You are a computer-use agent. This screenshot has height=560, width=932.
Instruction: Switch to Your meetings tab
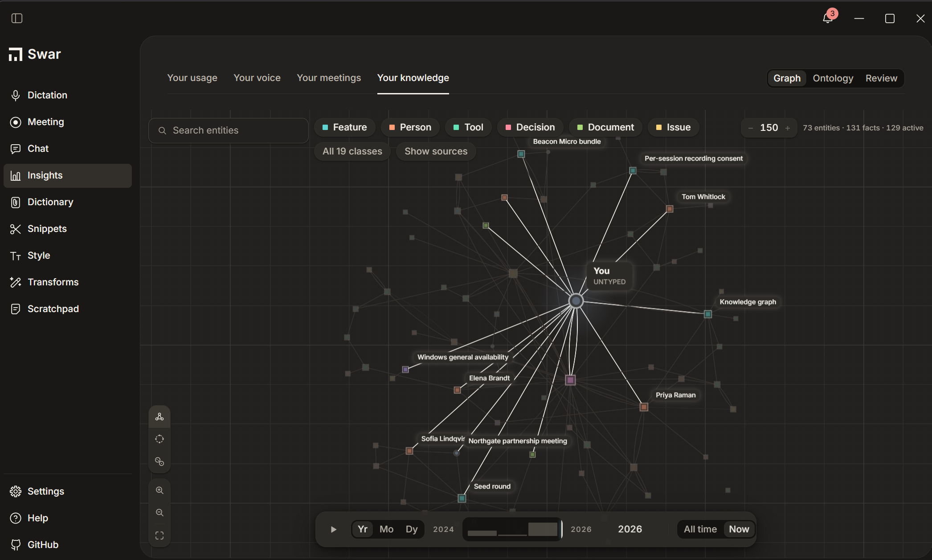pyautogui.click(x=329, y=78)
